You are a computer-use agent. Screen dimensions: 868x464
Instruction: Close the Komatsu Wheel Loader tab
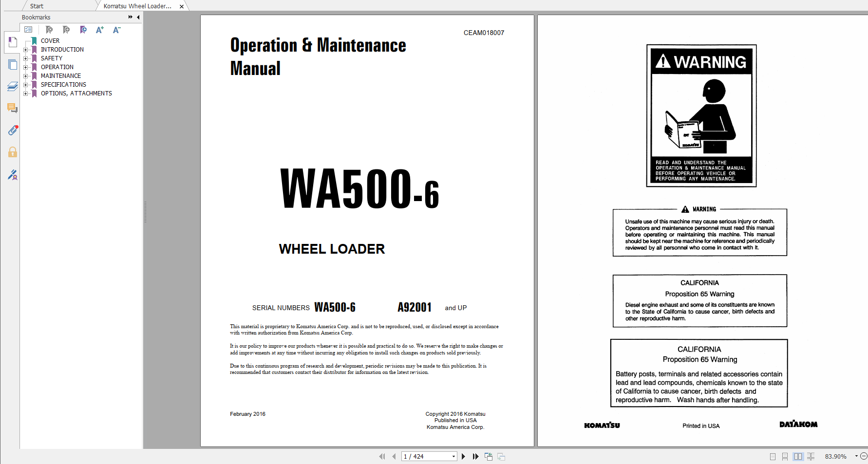(182, 6)
